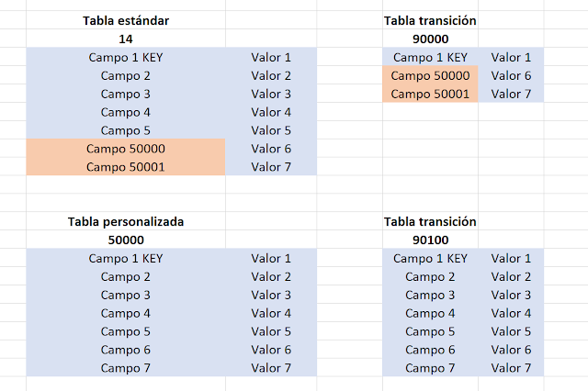Viewport: 588px width, 391px height.
Task: Click 'Campo 1 KEY' in the 90000 table
Action: click(430, 57)
